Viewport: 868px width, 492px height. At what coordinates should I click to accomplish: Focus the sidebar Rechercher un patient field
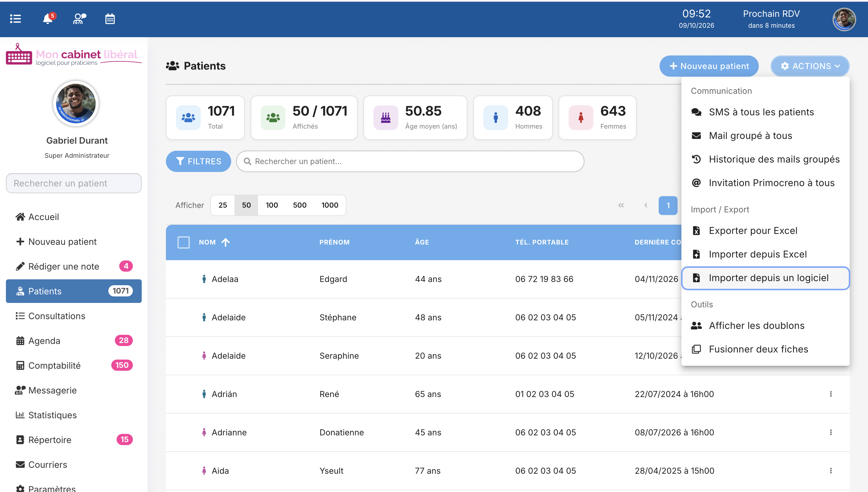click(x=74, y=183)
